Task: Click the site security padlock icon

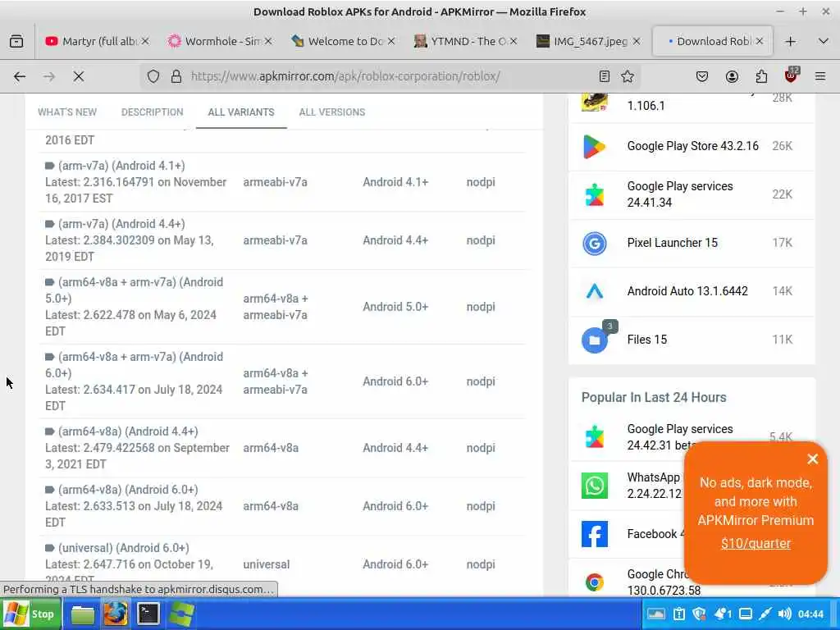Action: click(x=176, y=76)
